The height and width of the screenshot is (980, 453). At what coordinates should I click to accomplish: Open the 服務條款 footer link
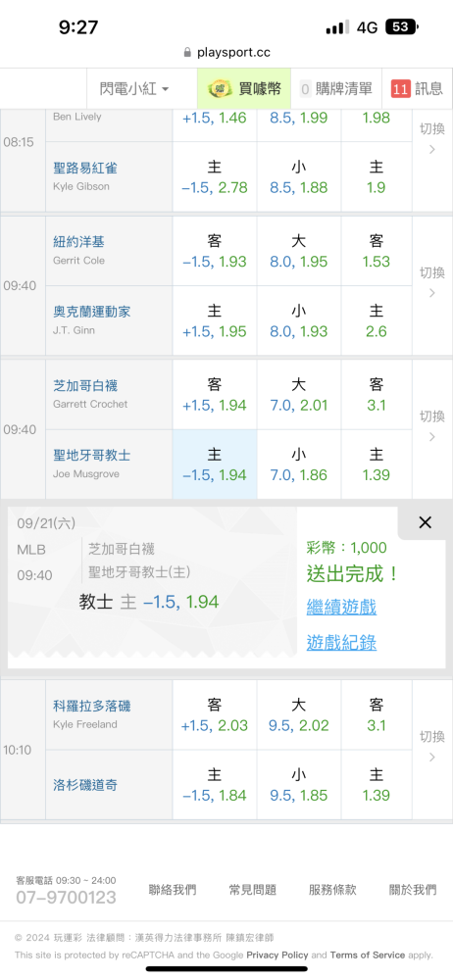332,890
